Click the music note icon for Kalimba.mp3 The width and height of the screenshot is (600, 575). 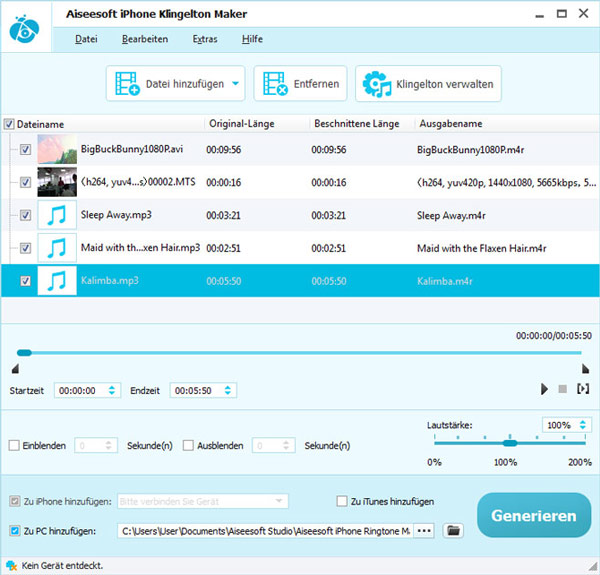[57, 281]
